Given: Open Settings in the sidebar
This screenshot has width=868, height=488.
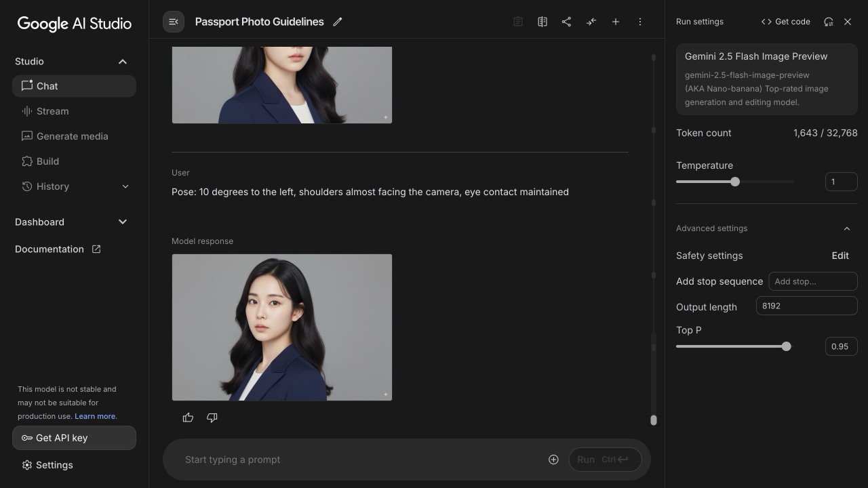Looking at the screenshot, I should point(47,465).
